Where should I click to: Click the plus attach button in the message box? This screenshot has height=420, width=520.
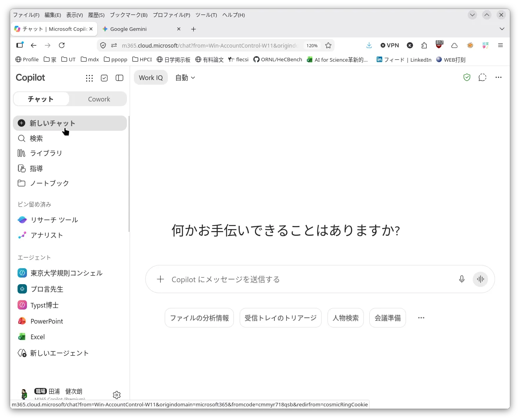[x=160, y=279]
